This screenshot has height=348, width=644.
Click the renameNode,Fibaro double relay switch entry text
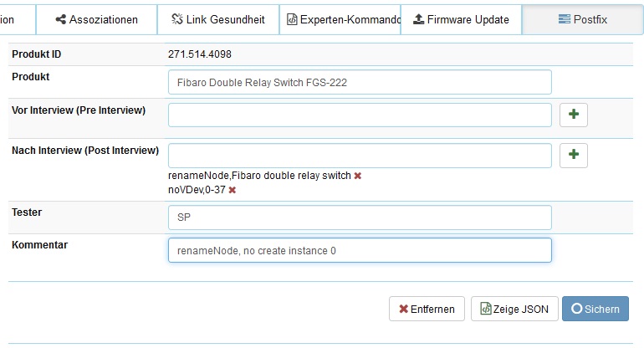click(x=259, y=176)
